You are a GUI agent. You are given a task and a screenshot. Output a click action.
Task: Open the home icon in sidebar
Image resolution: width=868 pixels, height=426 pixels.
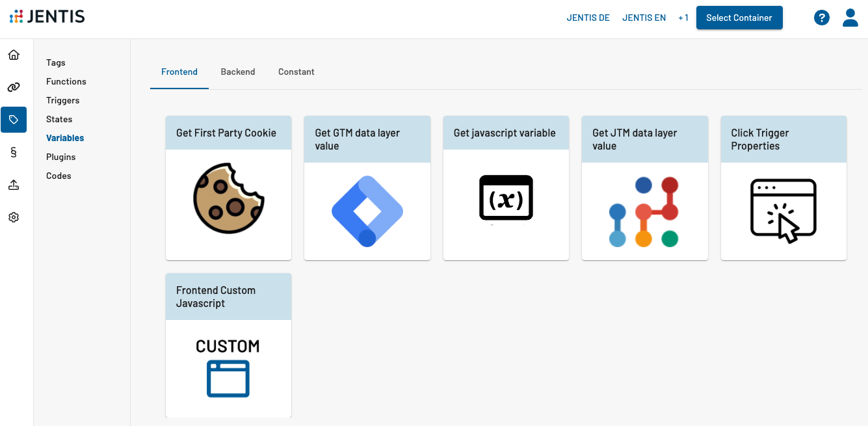[14, 55]
